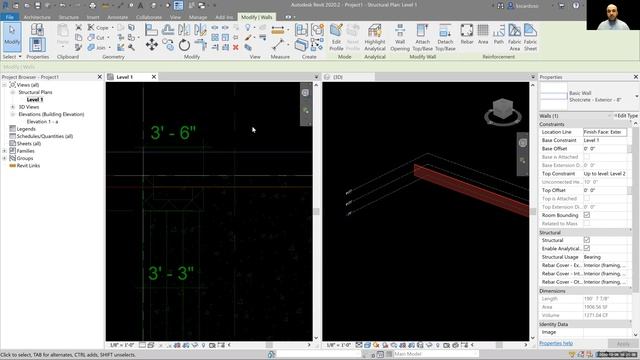Close the Properties panel
The width and height of the screenshot is (640, 360).
point(636,77)
